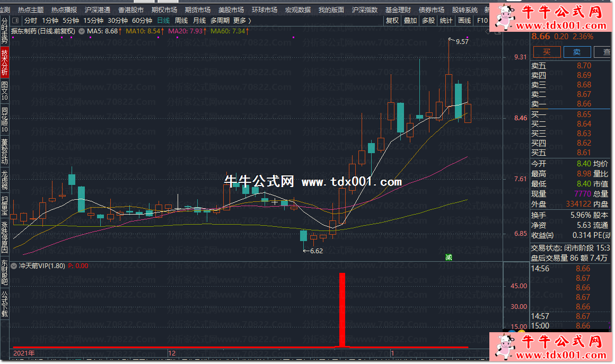This screenshot has height=364, width=615.
Task: Open the 公式下载 sidebar item
Action: [x=5, y=304]
